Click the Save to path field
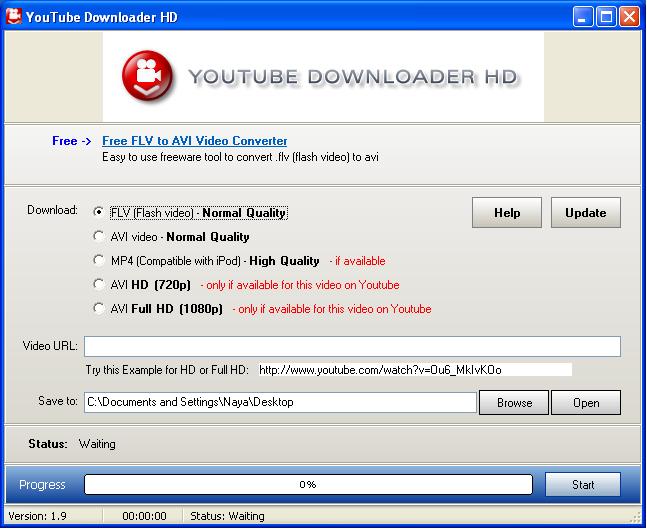The width and height of the screenshot is (647, 529). pos(280,402)
